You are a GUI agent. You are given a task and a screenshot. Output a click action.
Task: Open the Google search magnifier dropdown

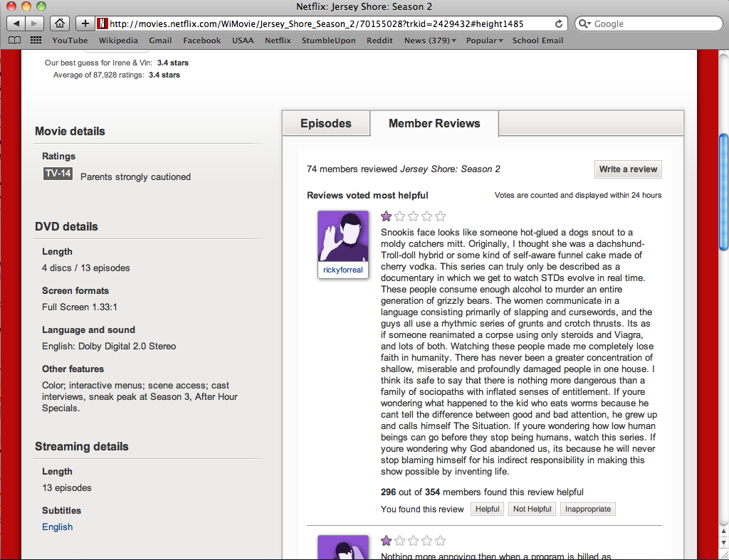pos(584,23)
